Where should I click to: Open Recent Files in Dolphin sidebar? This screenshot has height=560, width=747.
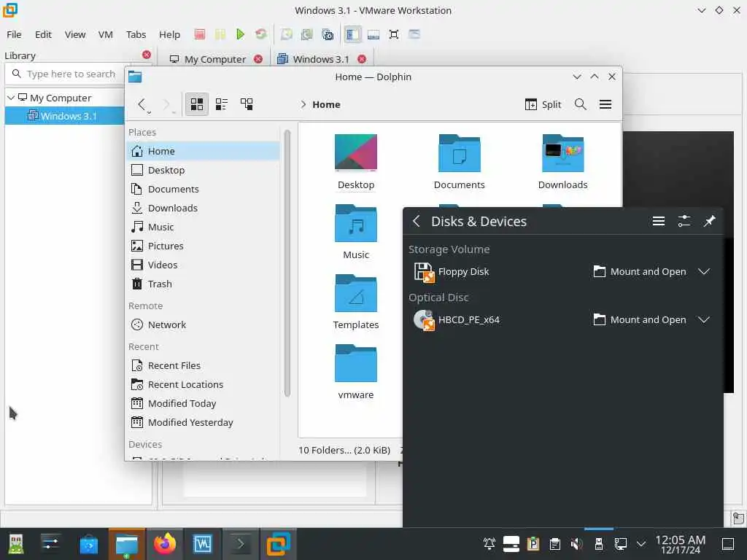point(204,366)
